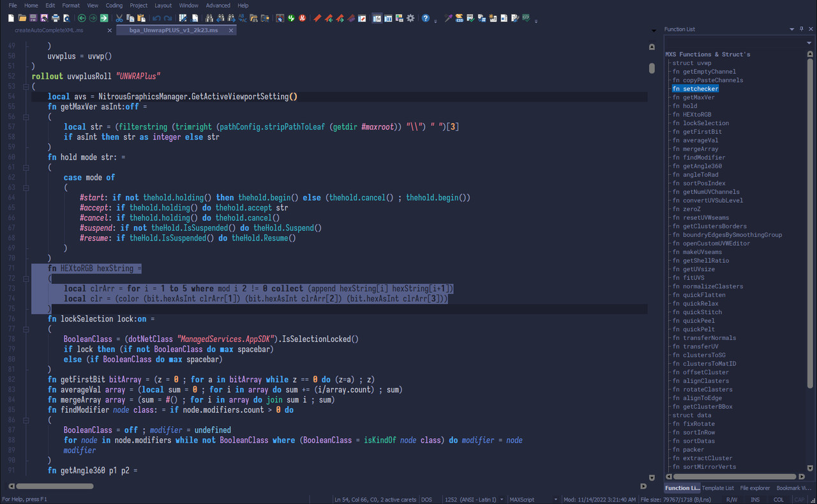Screen dimensions: 817x504
Task: Pin the Function List panel
Action: [801, 29]
